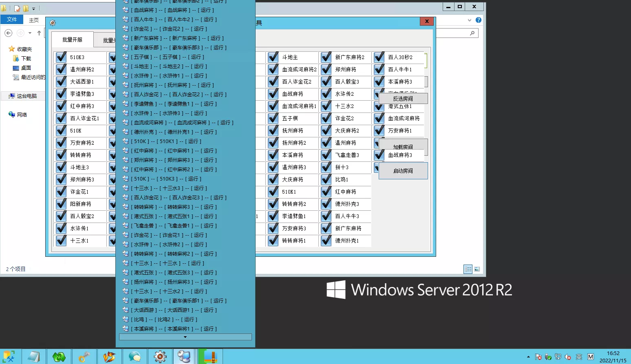631x364 pixels.
Task: Click the Explorer back arrow button
Action: point(8,33)
